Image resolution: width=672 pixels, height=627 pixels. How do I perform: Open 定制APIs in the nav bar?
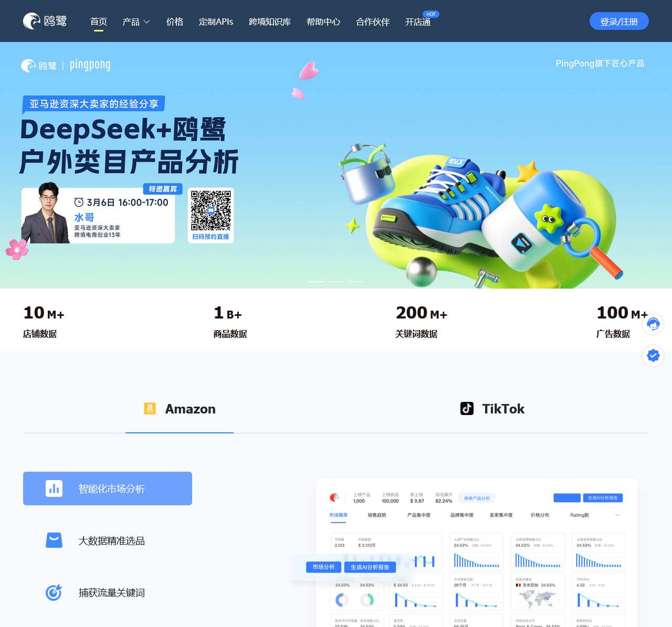(216, 22)
